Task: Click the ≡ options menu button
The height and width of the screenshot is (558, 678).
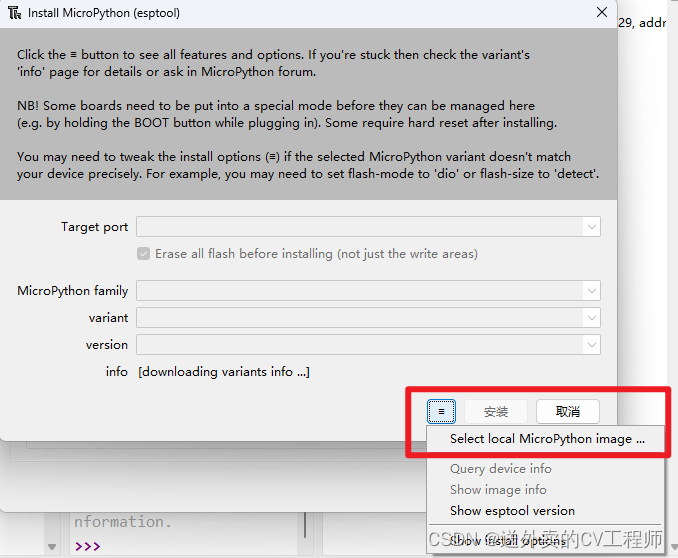Action: point(441,411)
